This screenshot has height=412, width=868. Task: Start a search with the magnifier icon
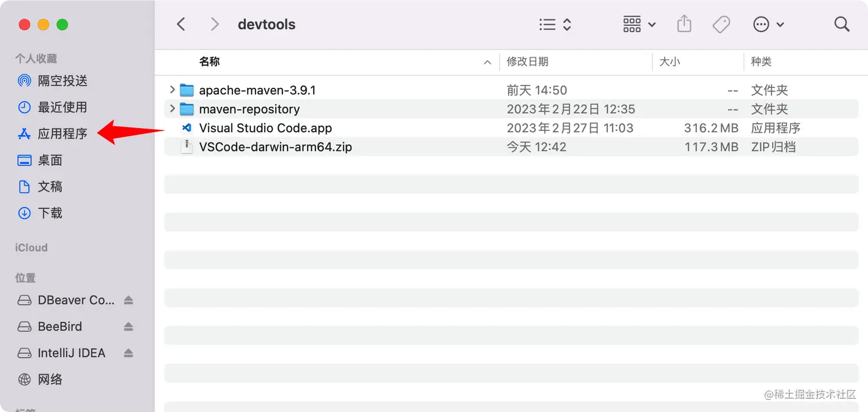841,24
